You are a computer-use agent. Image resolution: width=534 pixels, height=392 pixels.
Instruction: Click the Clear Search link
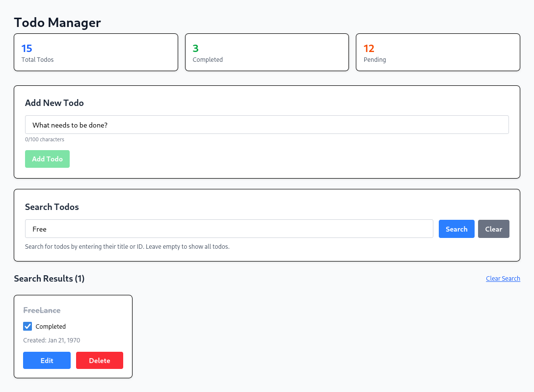(x=503, y=278)
